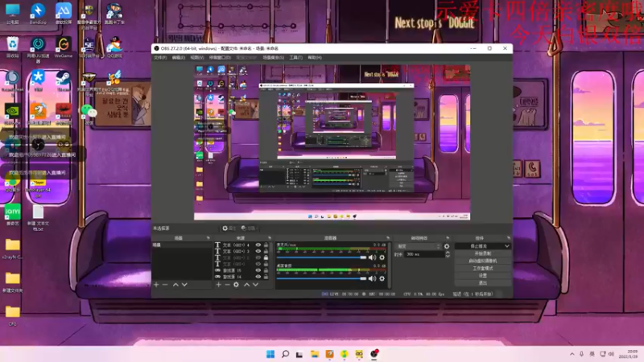Open WeGame desktop shortcut
The image size is (644, 362).
pyautogui.click(x=64, y=47)
